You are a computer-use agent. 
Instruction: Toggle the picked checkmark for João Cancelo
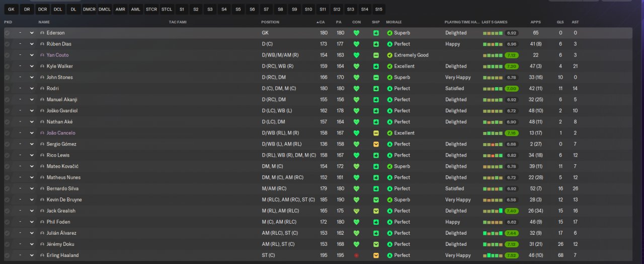click(x=7, y=133)
